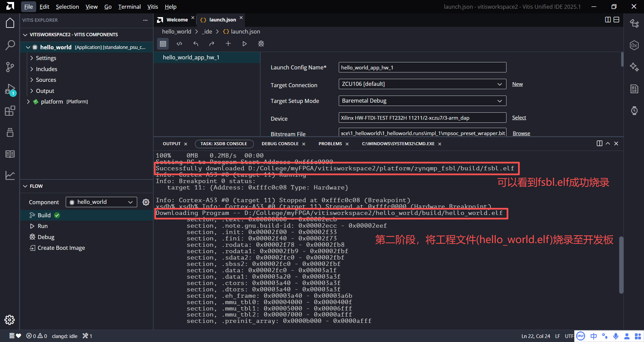Select the launch config grid view icon
Viewport: 644px width, 342px height.
tap(163, 44)
